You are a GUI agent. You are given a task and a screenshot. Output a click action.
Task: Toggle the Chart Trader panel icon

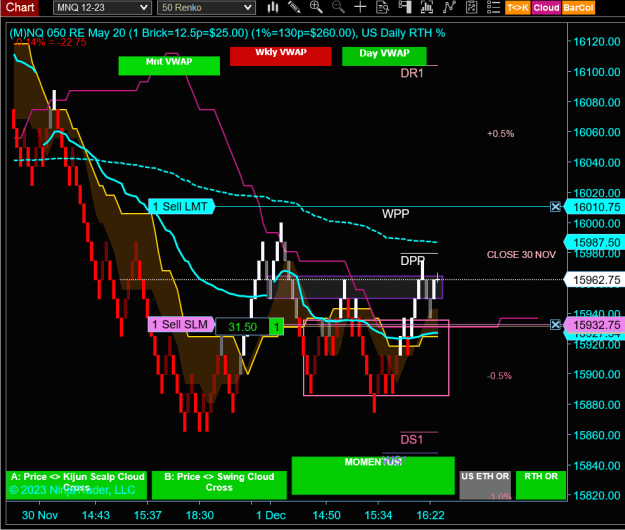point(405,7)
